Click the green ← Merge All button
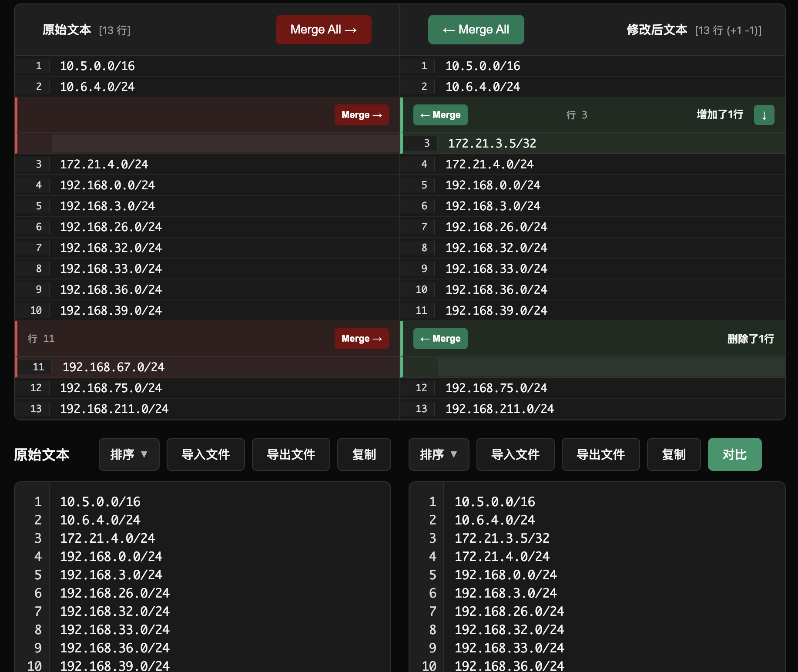 point(476,30)
